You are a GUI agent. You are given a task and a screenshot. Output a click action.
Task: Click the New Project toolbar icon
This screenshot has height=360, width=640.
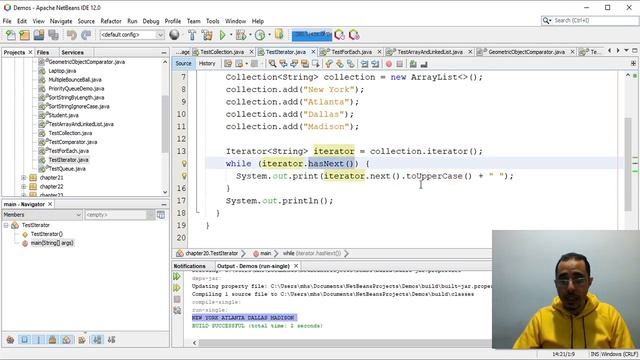(x=24, y=35)
